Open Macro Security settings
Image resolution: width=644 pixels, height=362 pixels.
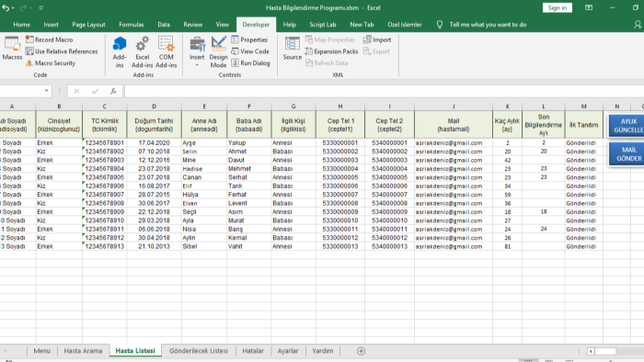51,63
